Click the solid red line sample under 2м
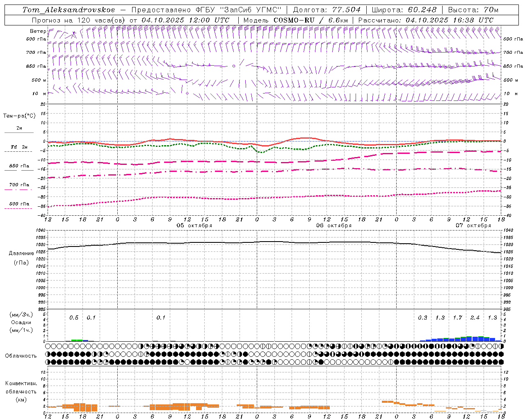Image resolution: width=525 pixels, height=420 pixels. click(x=19, y=132)
